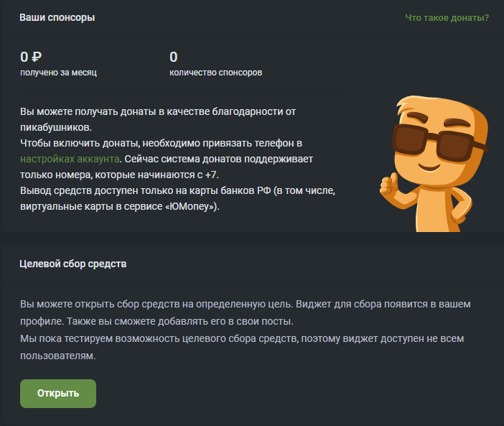Open the "Что такое донаты?" help link
The width and height of the screenshot is (504, 426).
click(x=447, y=17)
